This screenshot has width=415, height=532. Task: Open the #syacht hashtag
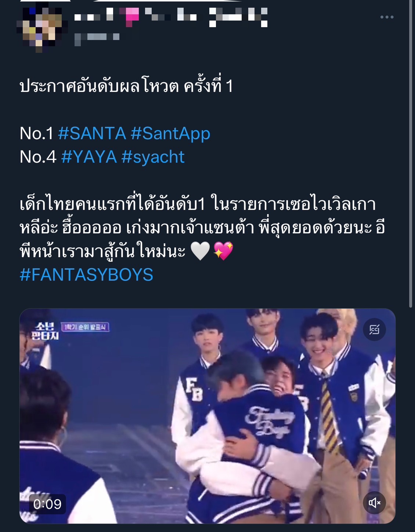point(153,157)
